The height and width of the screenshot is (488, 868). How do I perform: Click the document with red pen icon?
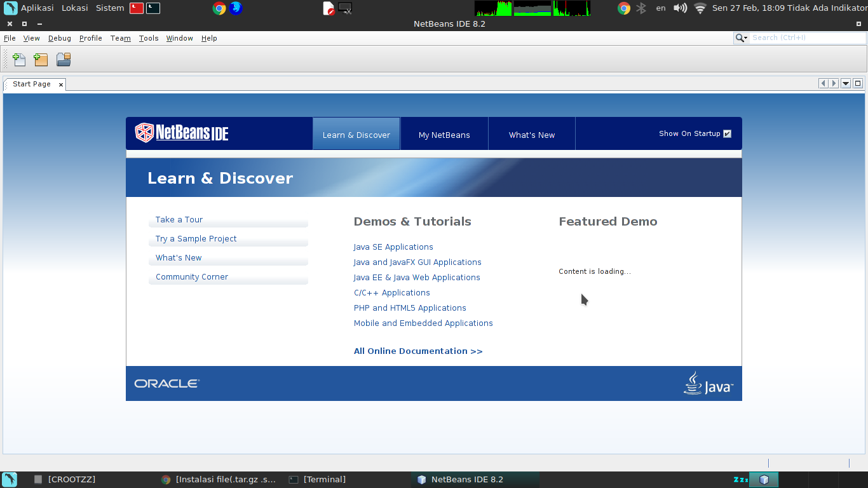pos(329,8)
